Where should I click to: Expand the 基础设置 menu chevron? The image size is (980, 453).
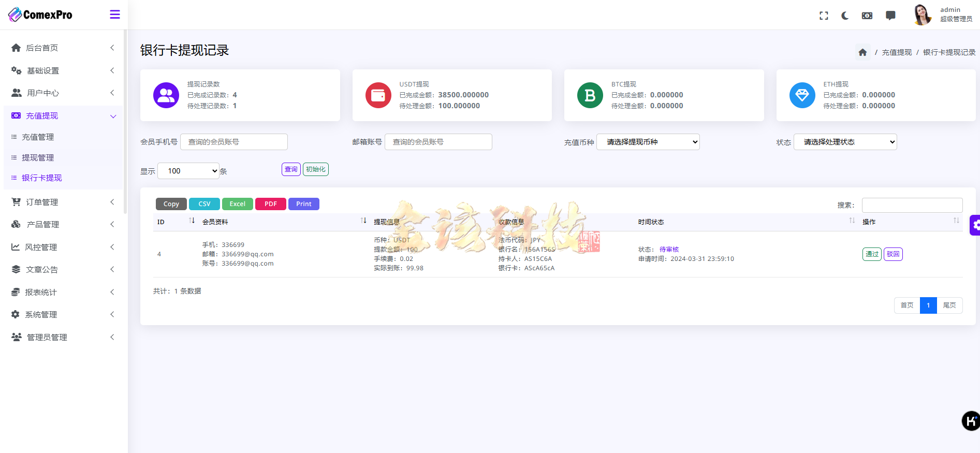(x=112, y=70)
